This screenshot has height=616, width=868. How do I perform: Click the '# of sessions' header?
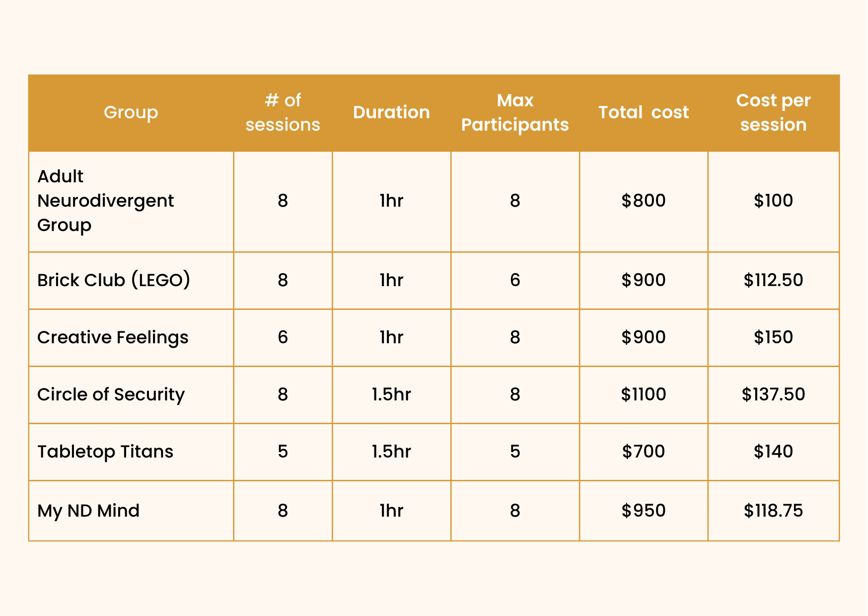tap(283, 113)
